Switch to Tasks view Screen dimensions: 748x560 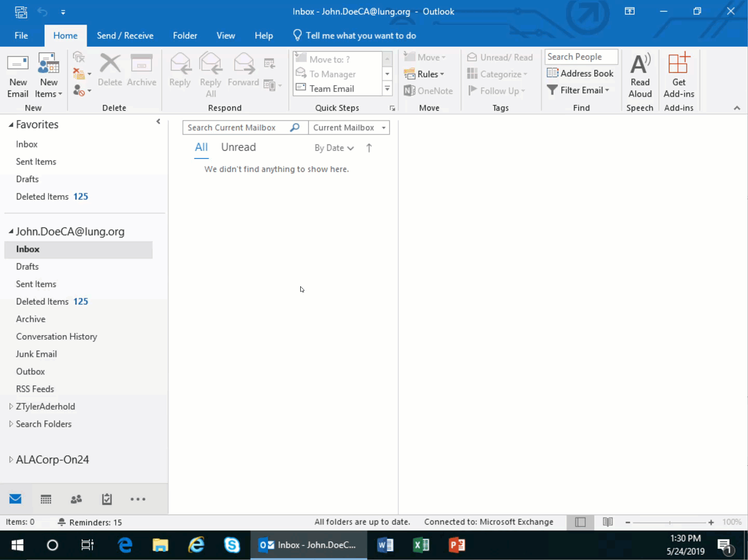point(106,499)
